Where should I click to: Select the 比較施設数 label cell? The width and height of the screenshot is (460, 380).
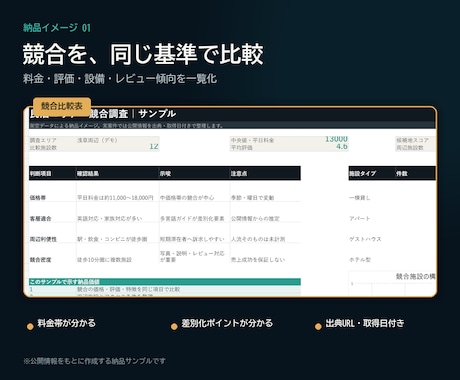pyautogui.click(x=43, y=148)
